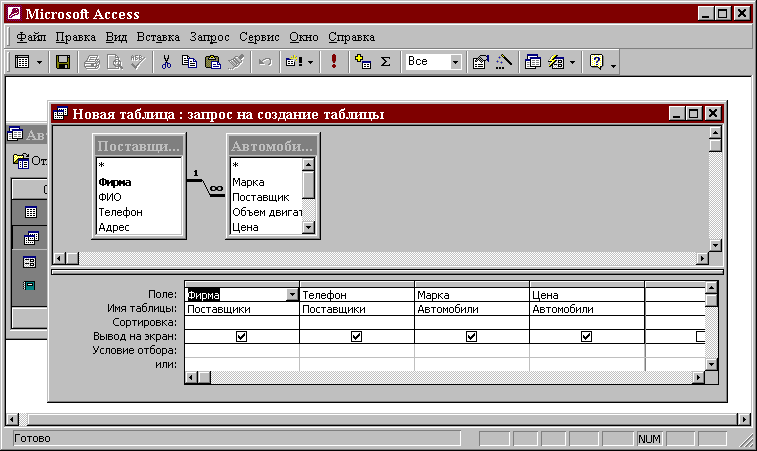Open the Top Values combo box
This screenshot has height=451, width=757.
pos(455,62)
